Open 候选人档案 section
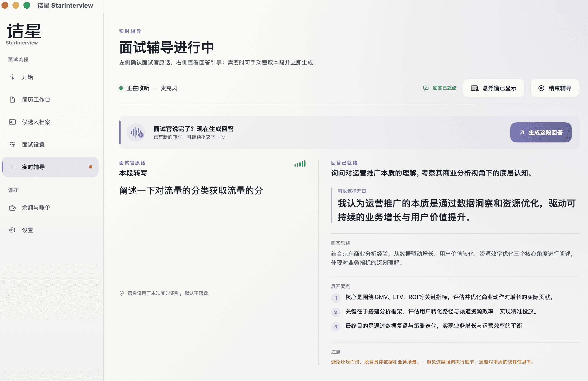This screenshot has width=588, height=381. pos(50,122)
